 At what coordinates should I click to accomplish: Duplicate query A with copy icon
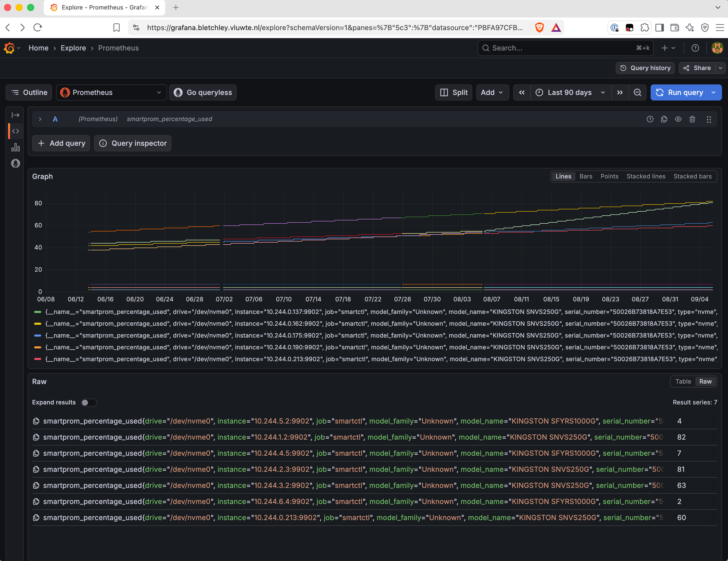coord(664,119)
